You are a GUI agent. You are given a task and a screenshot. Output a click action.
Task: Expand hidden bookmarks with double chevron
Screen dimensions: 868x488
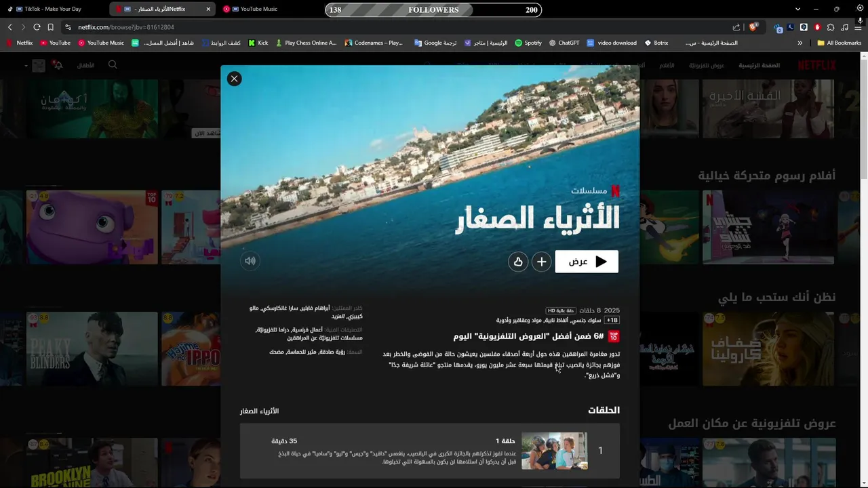[x=800, y=43]
